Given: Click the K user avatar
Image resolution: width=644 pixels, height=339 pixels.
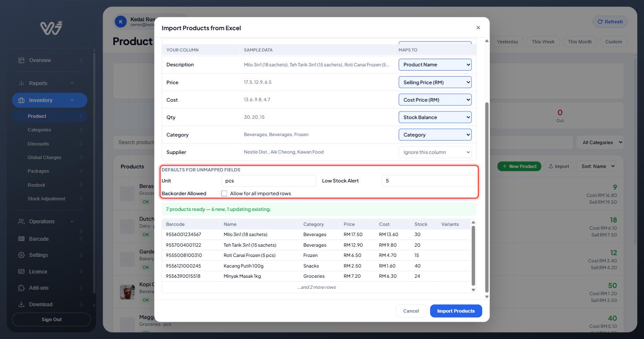Looking at the screenshot, I should pyautogui.click(x=121, y=22).
